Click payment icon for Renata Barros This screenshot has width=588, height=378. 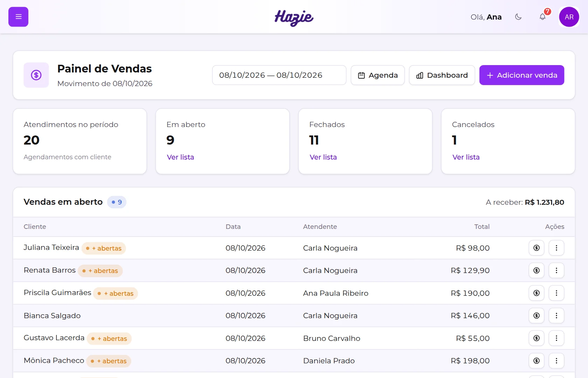click(x=537, y=270)
